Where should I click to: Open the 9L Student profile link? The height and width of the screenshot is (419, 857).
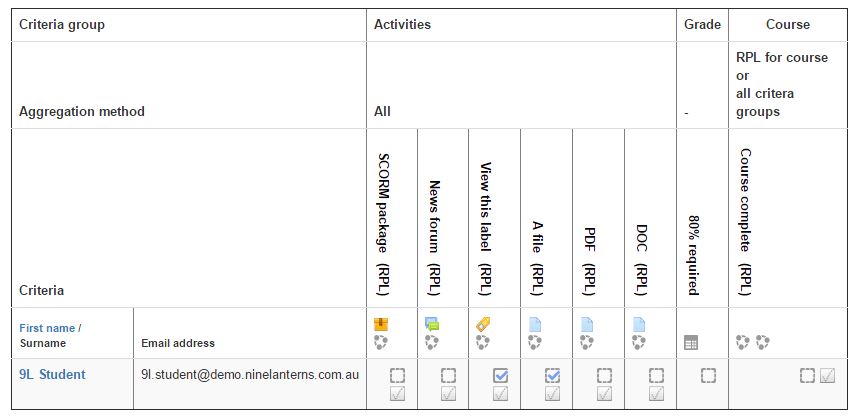tap(52, 375)
